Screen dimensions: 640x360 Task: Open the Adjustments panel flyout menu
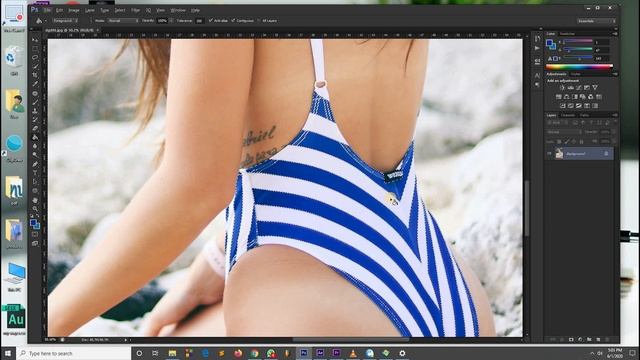click(x=615, y=74)
